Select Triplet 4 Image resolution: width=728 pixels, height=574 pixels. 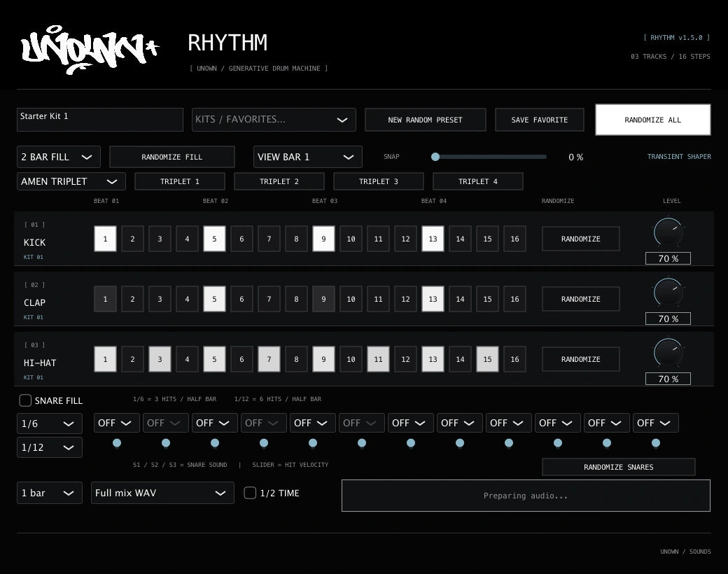pyautogui.click(x=477, y=181)
